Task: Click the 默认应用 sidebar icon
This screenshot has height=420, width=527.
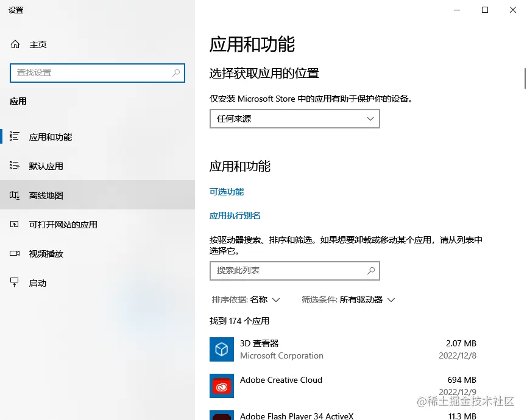Action: (14, 166)
